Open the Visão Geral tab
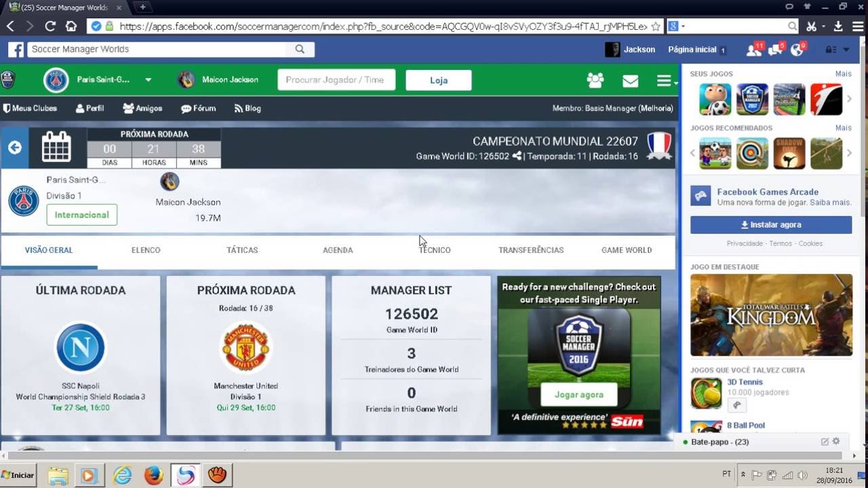 [x=49, y=250]
